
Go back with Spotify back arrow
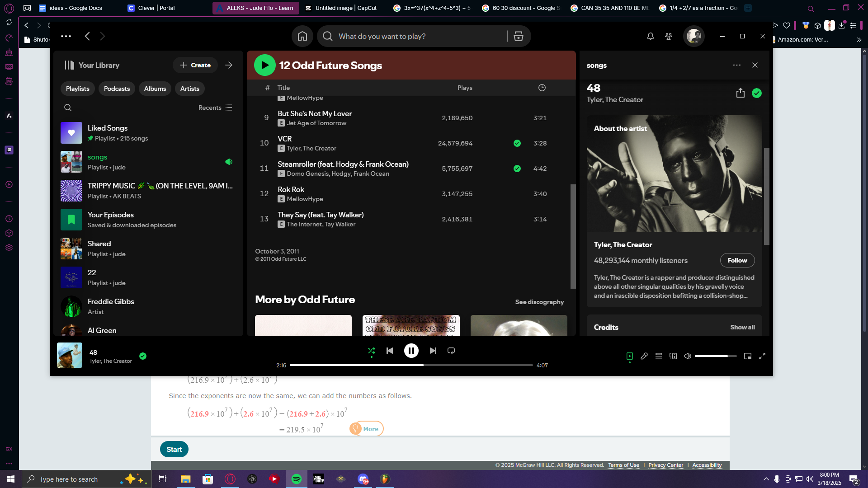click(x=88, y=36)
